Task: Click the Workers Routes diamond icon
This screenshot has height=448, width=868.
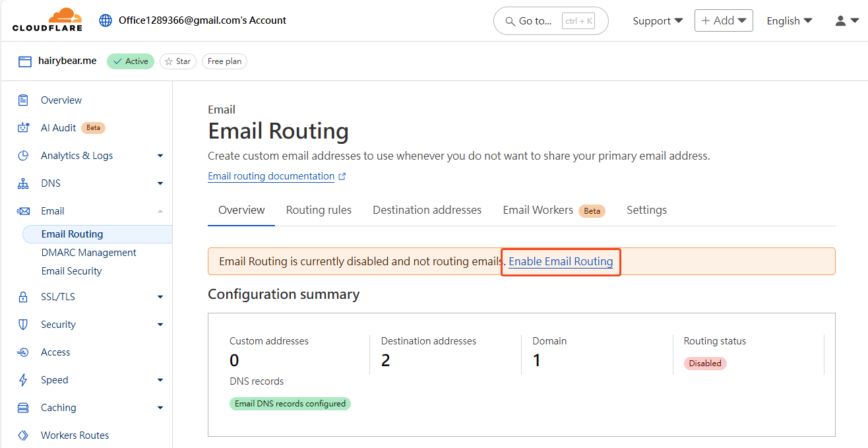Action: point(23,435)
